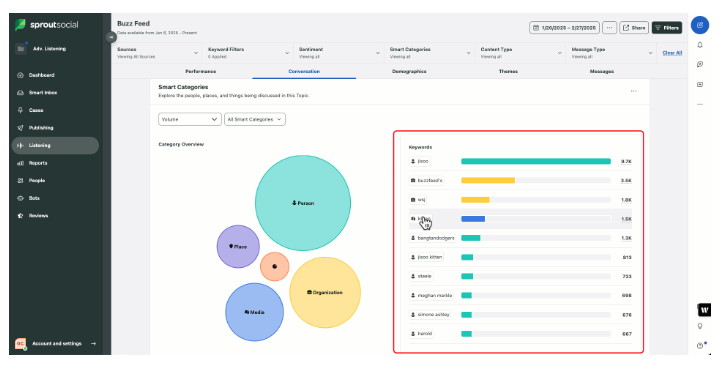
Task: Switch to the Performance tab
Action: click(x=200, y=71)
